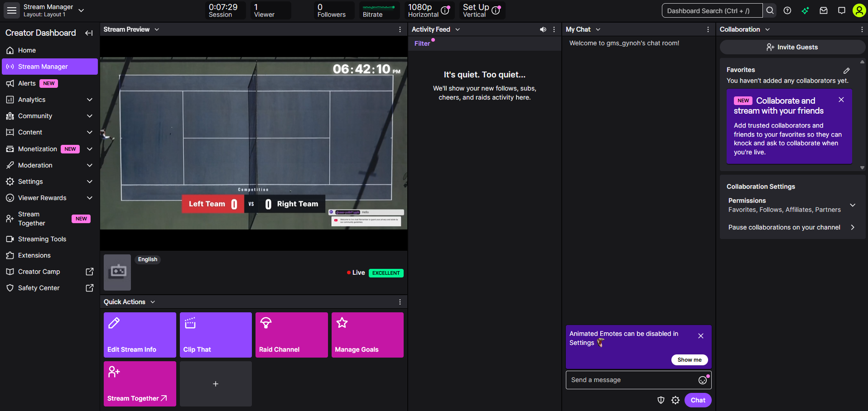The image size is (868, 411).
Task: Open Streaming Tools in sidebar
Action: pos(50,239)
